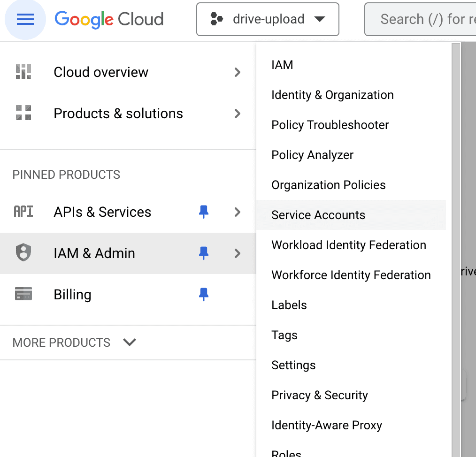
Task: Open IAM Settings submenu item
Action: point(351,365)
